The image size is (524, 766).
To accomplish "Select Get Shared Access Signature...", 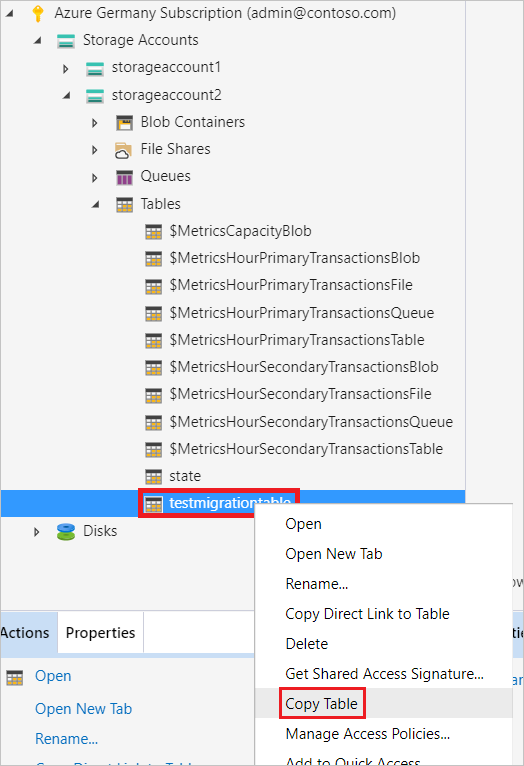I will coord(383,674).
